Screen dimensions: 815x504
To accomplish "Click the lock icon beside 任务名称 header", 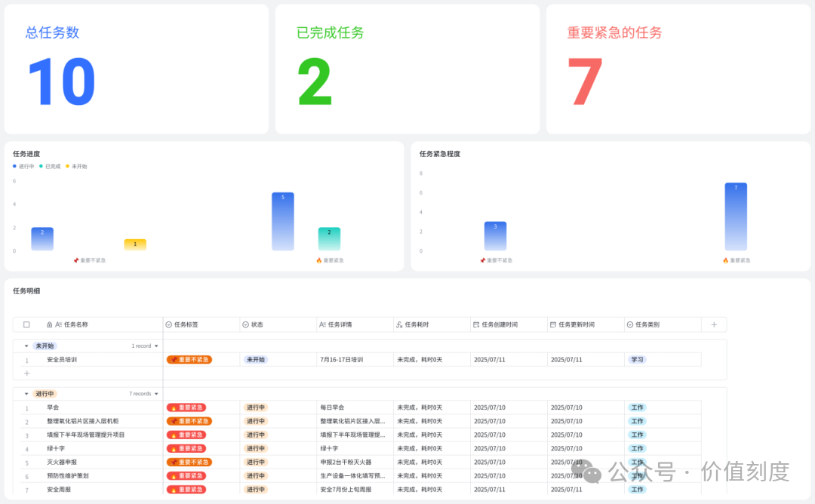I will [49, 324].
